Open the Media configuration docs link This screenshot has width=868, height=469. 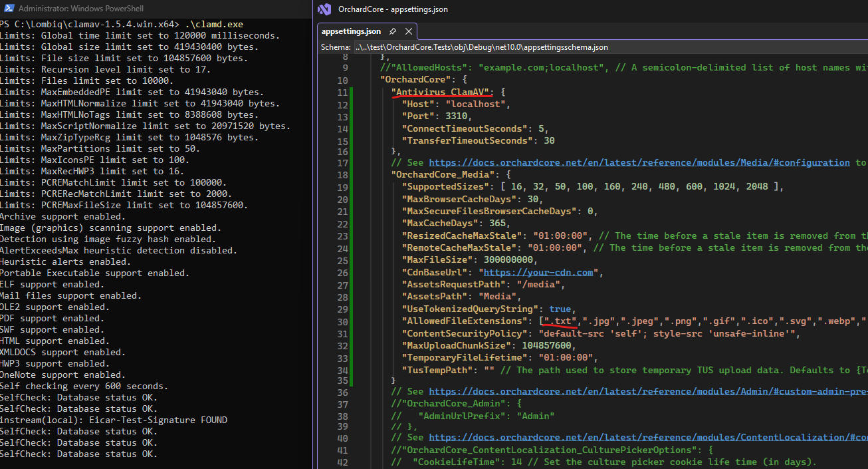tap(639, 162)
